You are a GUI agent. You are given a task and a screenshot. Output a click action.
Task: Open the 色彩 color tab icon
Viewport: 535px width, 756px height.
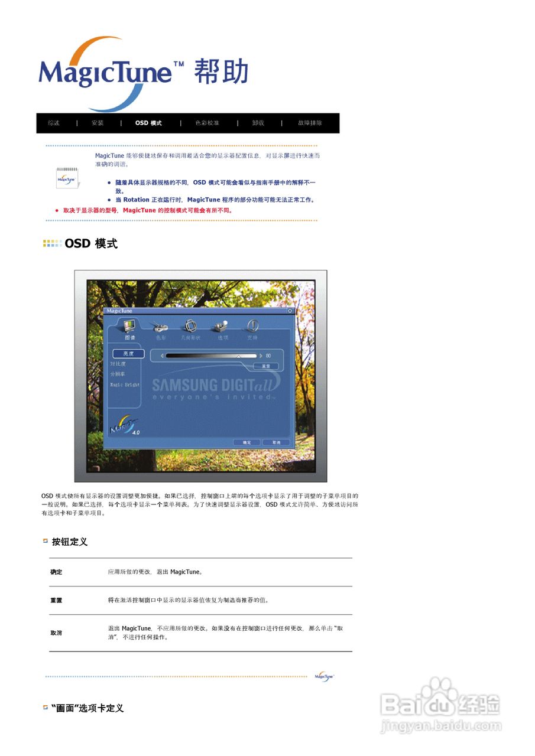coord(160,326)
